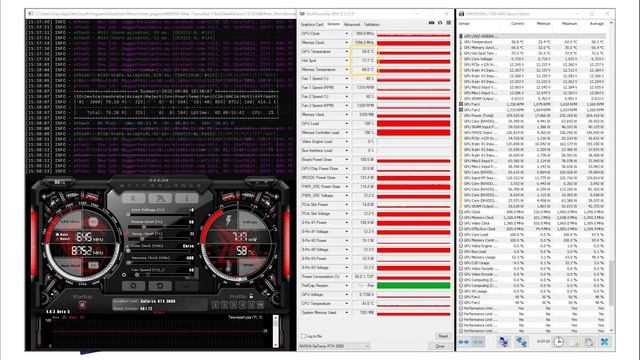Click the settings gear icon in HWiNFO toolbar
Viewport: 640px width, 360px height.
589,342
